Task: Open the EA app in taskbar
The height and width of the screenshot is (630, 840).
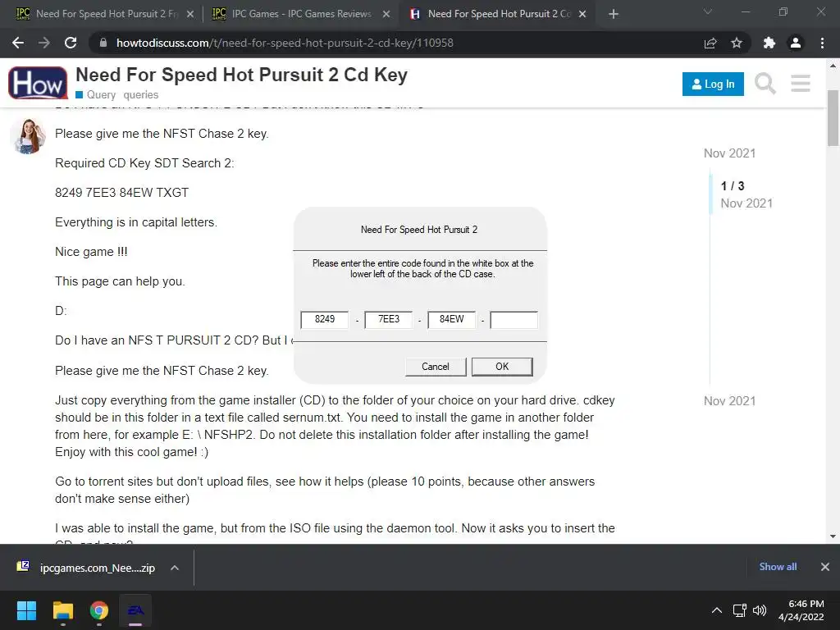Action: [135, 610]
